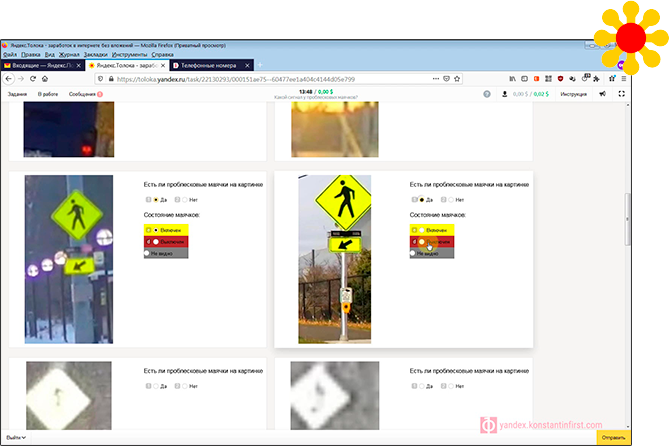
Task: Select Да for the bottom-right gray diamond sign
Action: pos(422,386)
